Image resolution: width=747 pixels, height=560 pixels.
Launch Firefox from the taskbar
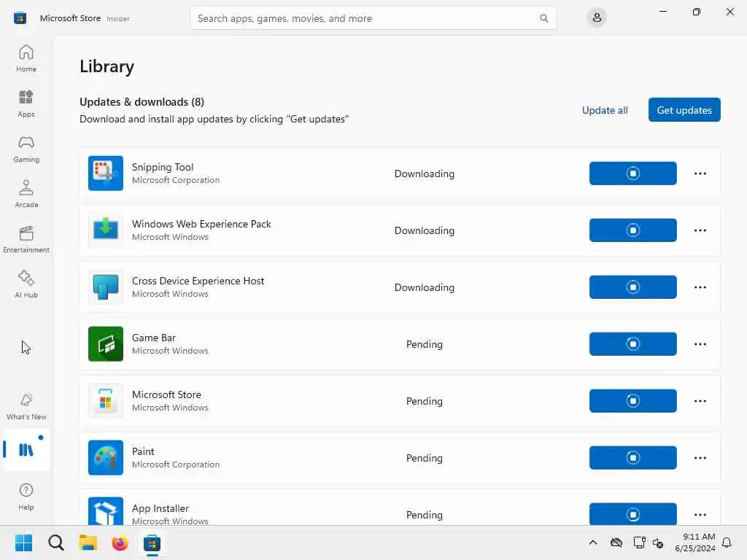120,542
